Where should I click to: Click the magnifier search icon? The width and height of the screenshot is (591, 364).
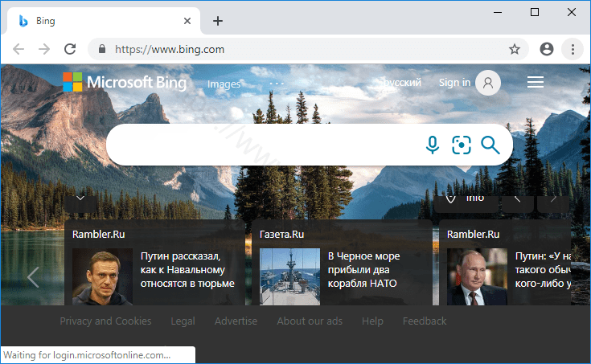[490, 145]
